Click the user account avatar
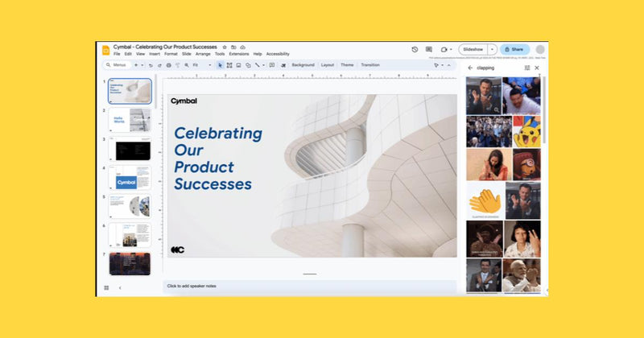 (x=540, y=49)
